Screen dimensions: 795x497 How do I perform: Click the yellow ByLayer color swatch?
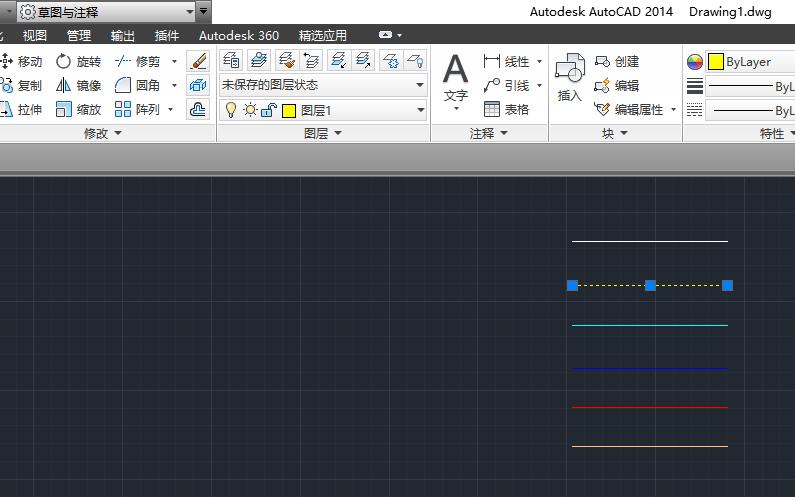[x=716, y=62]
